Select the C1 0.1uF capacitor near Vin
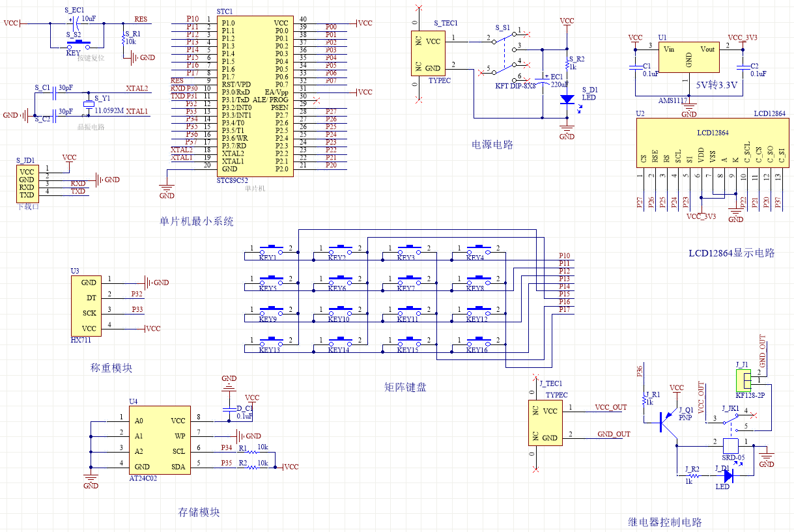Screen dimensions: 794x532 coord(635,66)
